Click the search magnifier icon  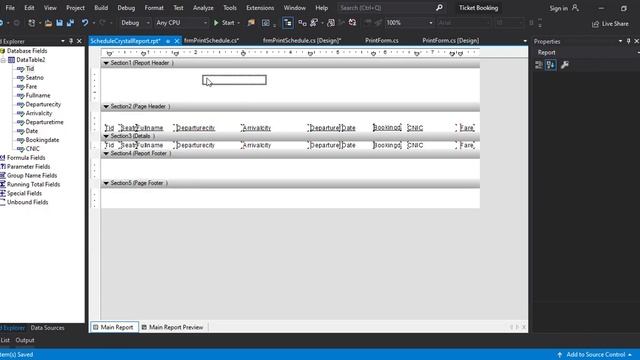pyautogui.click(x=439, y=8)
